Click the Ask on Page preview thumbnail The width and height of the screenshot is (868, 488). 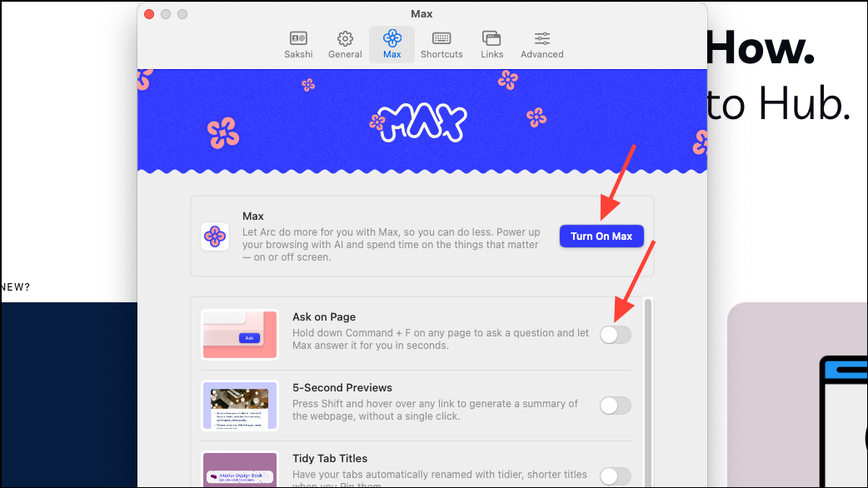tap(240, 335)
